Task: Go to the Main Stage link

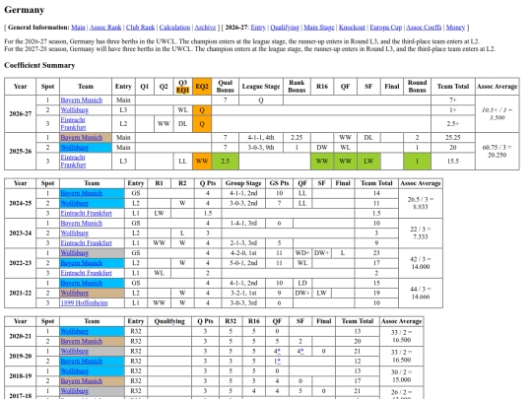Action: coord(318,28)
